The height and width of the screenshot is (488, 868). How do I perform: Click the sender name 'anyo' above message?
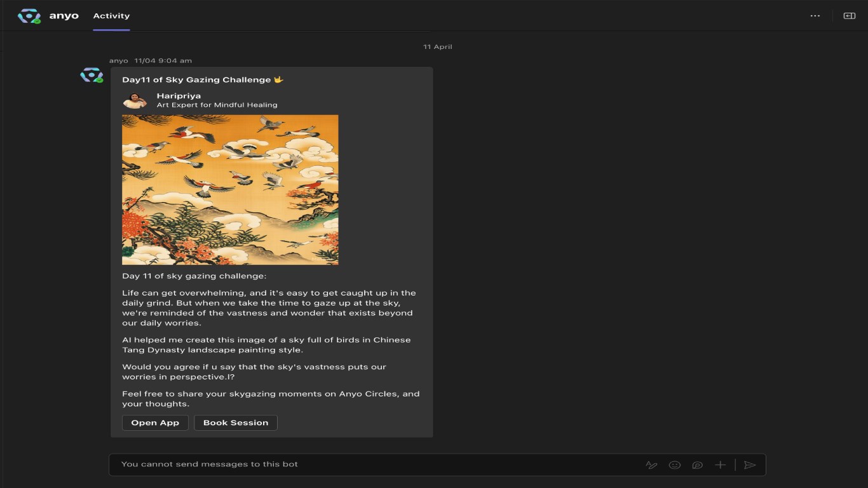click(118, 60)
